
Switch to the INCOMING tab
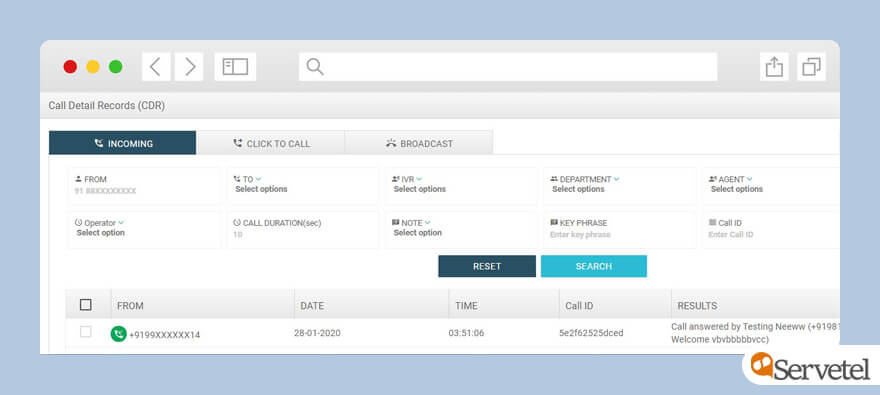tap(122, 143)
